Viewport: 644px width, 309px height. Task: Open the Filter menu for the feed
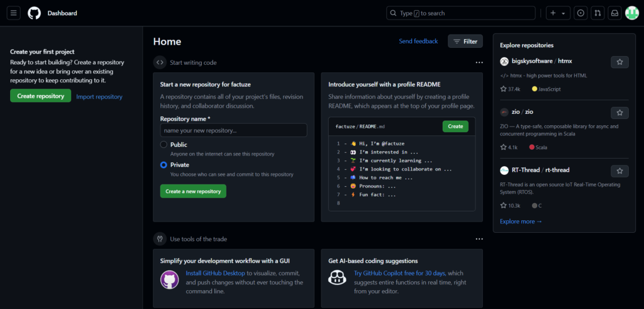(x=465, y=42)
